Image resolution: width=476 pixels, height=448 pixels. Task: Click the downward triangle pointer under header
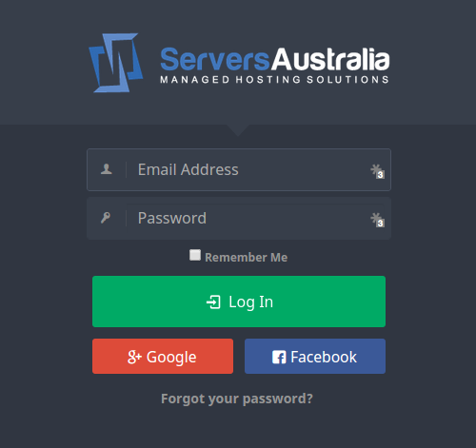point(238,130)
